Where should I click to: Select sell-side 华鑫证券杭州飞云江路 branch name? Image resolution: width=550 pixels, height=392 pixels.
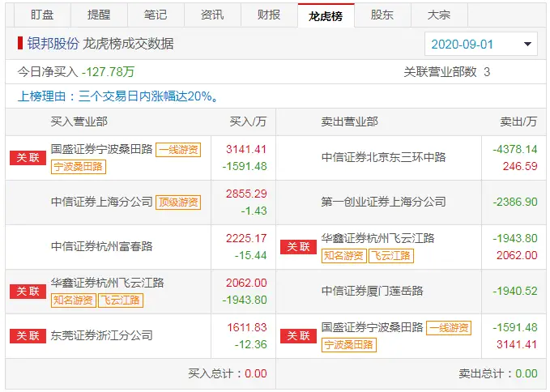[378, 238]
